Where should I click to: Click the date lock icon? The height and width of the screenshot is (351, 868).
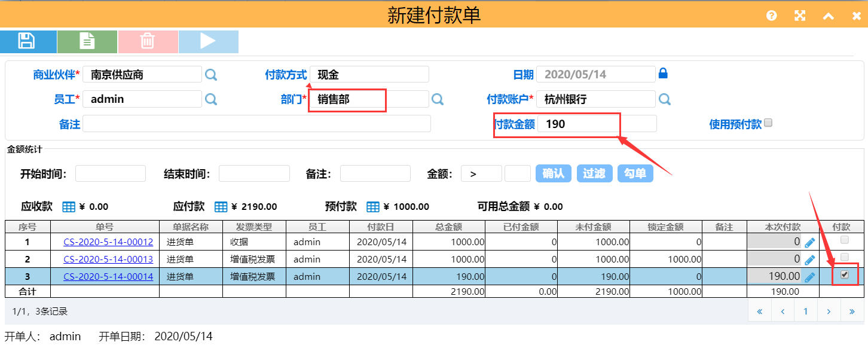(x=662, y=74)
